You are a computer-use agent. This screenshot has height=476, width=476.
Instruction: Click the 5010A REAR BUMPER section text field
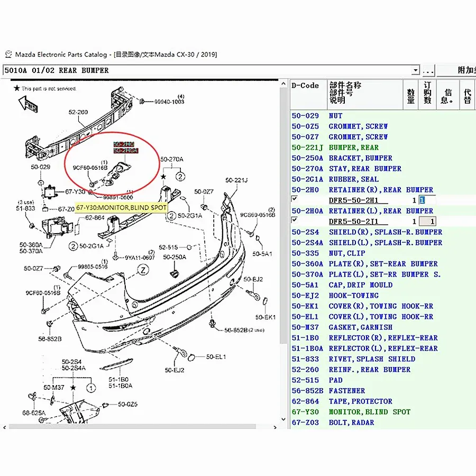[206, 70]
